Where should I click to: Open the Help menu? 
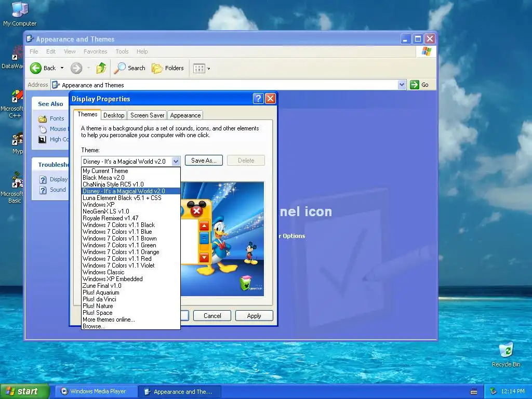click(142, 51)
